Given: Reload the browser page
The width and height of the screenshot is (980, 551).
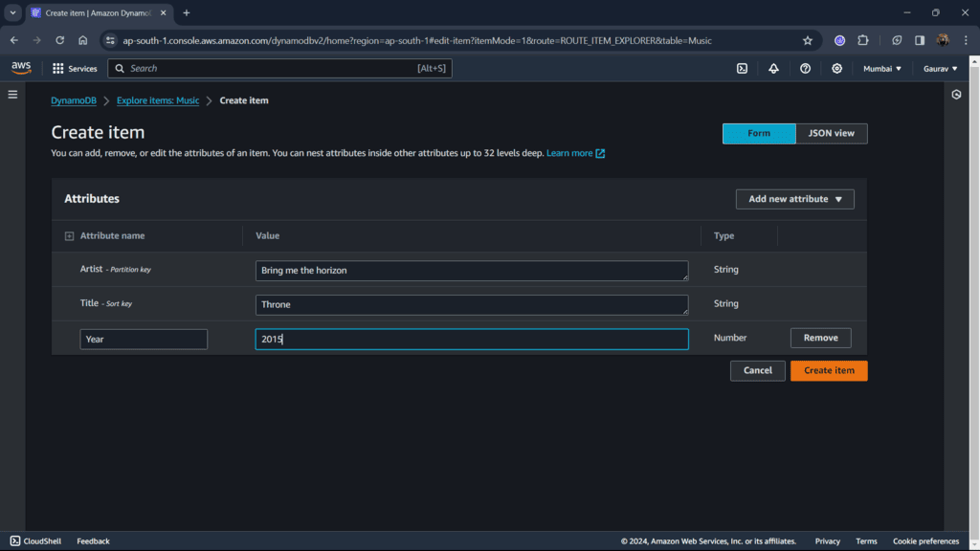Looking at the screenshot, I should click(x=59, y=40).
